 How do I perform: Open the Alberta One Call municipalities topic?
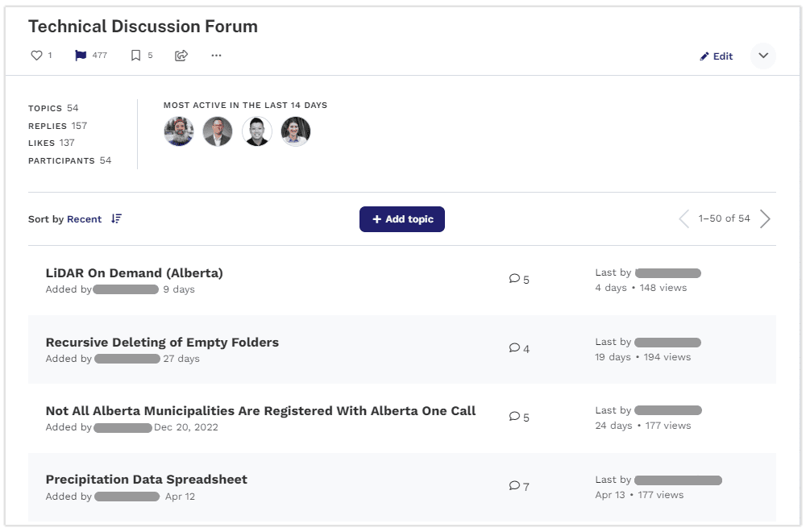(x=260, y=411)
